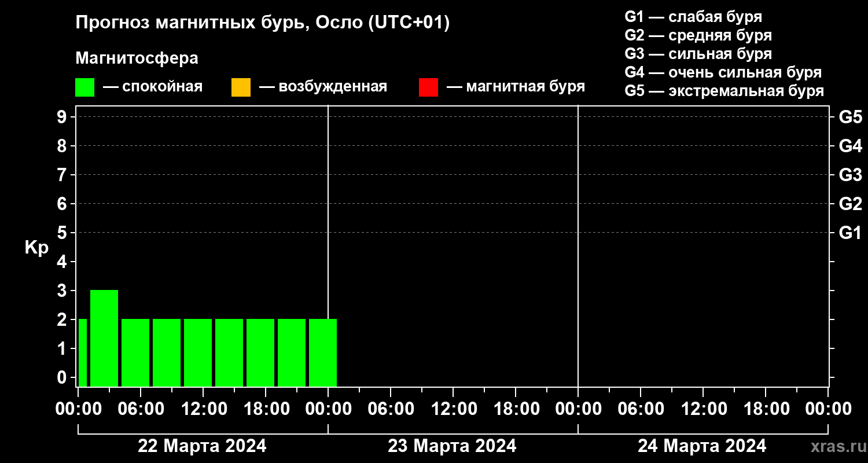Select the 'G5 — экстремальная буря' legend line
Screen dimensions: 868x463
tap(724, 91)
